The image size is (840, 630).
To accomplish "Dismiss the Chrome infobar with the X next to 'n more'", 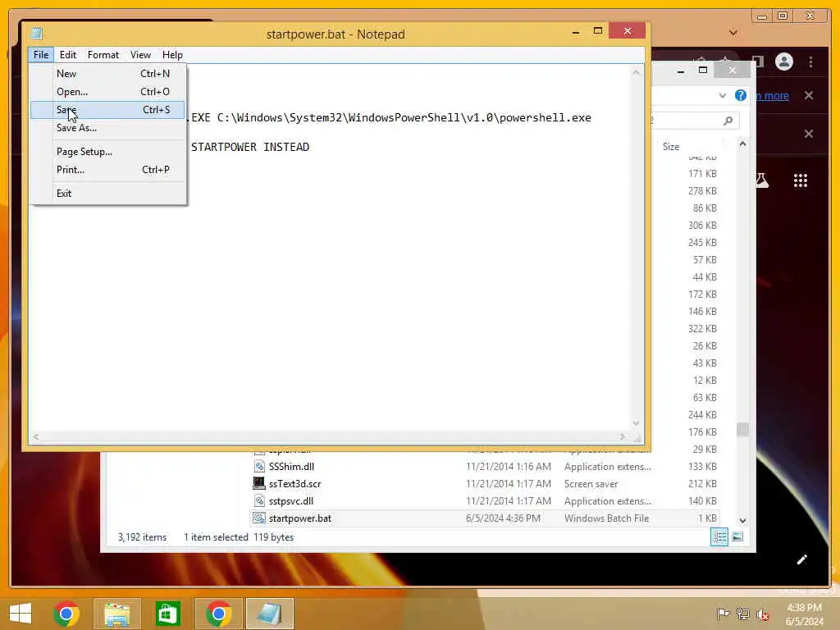I will [809, 95].
